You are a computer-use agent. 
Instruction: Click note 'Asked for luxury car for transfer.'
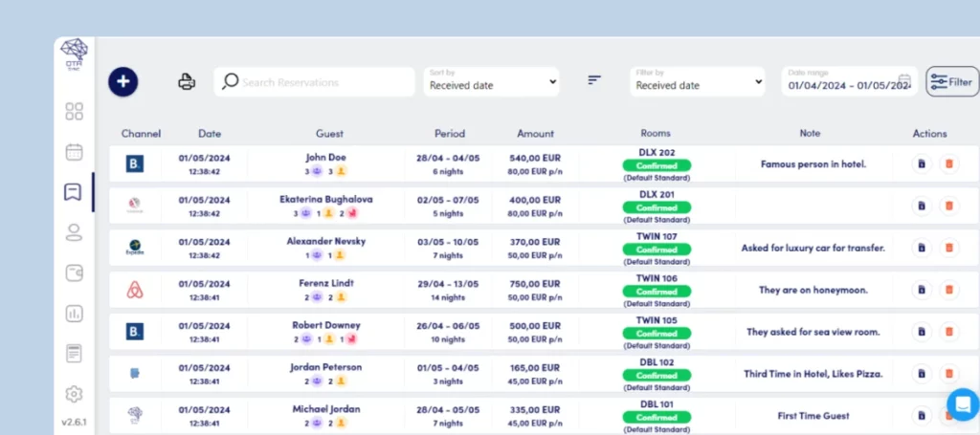coord(813,248)
